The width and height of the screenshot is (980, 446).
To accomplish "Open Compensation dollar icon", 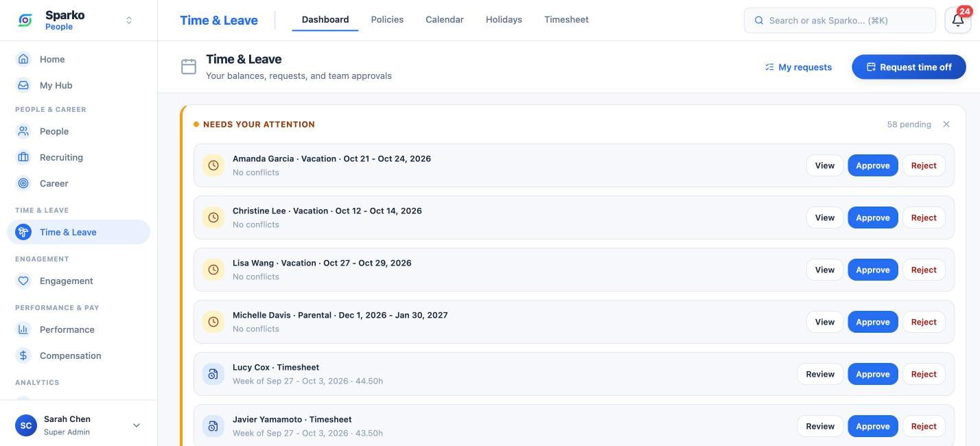I will tap(23, 355).
